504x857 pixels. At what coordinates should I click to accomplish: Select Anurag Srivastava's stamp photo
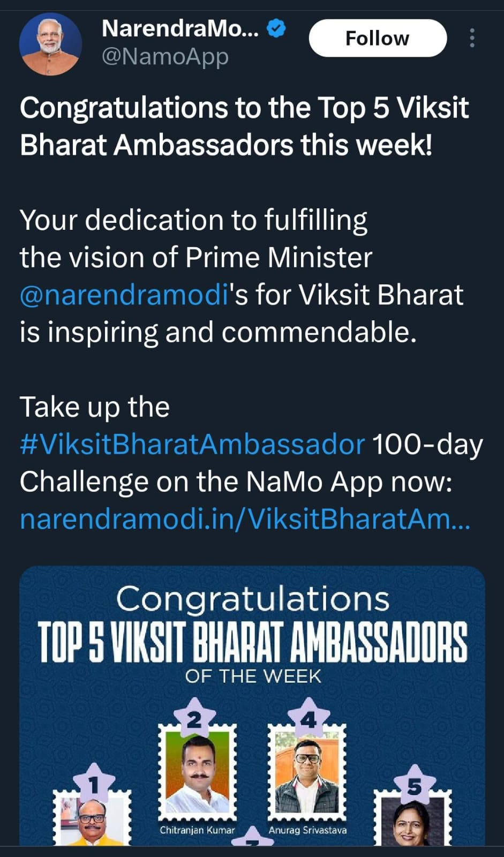tap(307, 774)
